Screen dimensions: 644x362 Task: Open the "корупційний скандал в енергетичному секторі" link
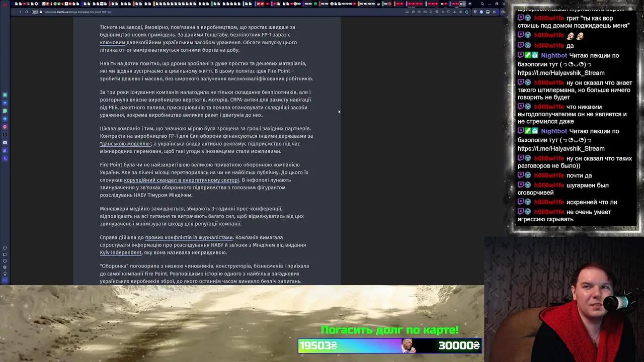coord(182,180)
